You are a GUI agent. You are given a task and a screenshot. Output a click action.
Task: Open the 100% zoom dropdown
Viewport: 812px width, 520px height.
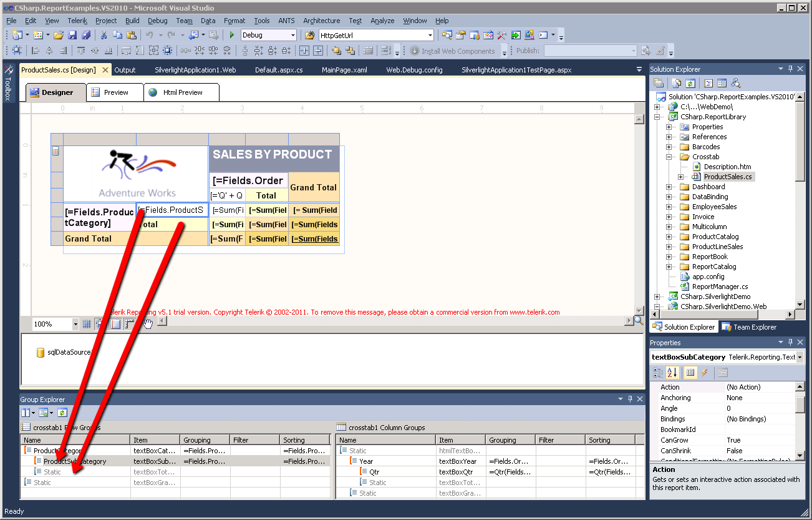[75, 324]
